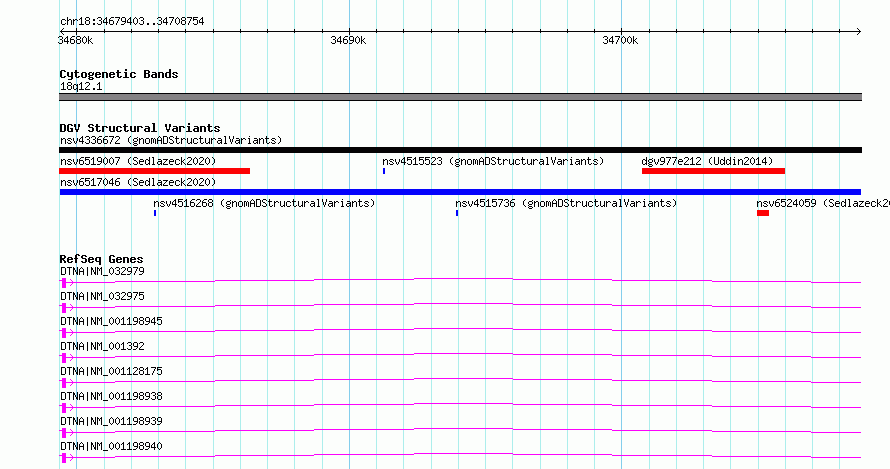Open the nsv4515736 gnomAD variant label
The height and width of the screenshot is (469, 890).
pos(566,203)
